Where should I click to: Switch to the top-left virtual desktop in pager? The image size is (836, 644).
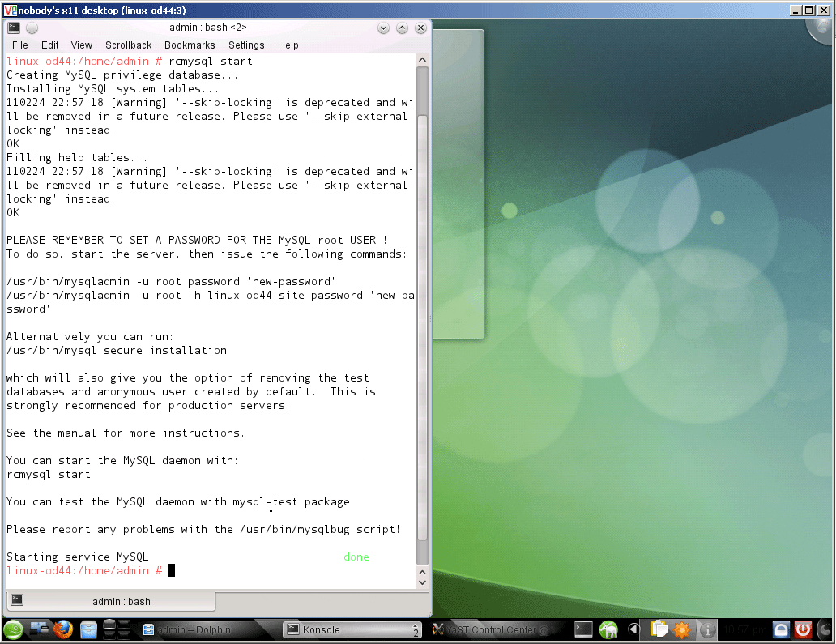tap(109, 625)
